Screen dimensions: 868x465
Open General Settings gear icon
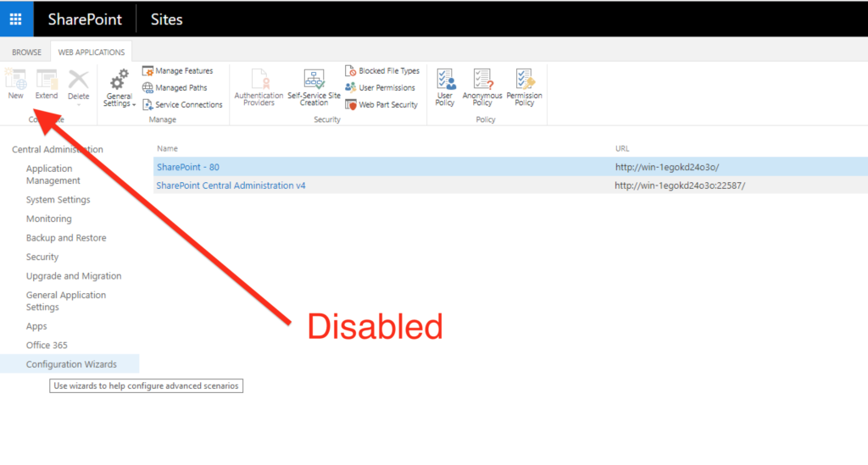click(x=119, y=80)
